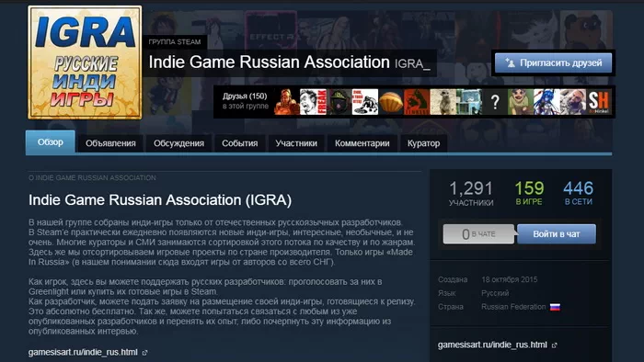Viewport: 644px width, 362px height.
Task: Click the external link icon after the description URL
Action: pyautogui.click(x=144, y=353)
